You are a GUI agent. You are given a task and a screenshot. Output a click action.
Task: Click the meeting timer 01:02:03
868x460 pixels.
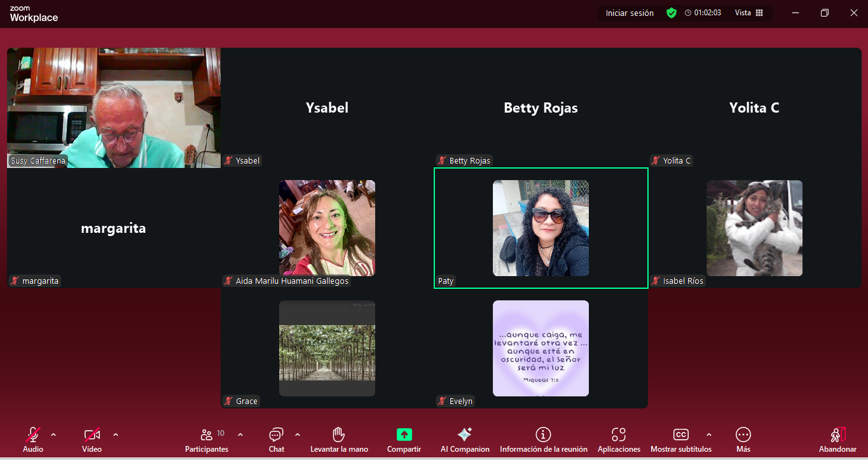(703, 13)
